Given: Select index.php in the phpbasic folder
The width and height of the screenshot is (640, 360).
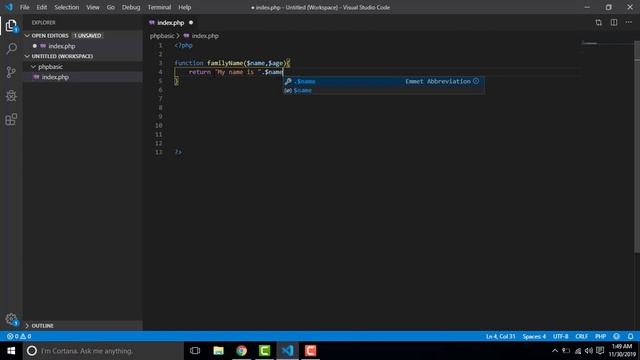Looking at the screenshot, I should click(82, 77).
